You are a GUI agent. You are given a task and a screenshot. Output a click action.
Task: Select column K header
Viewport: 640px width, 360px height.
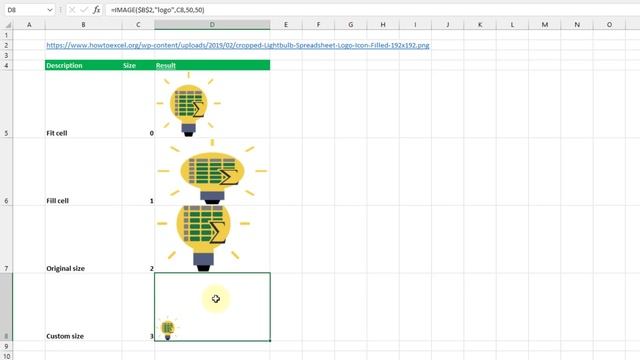[x=480, y=24]
